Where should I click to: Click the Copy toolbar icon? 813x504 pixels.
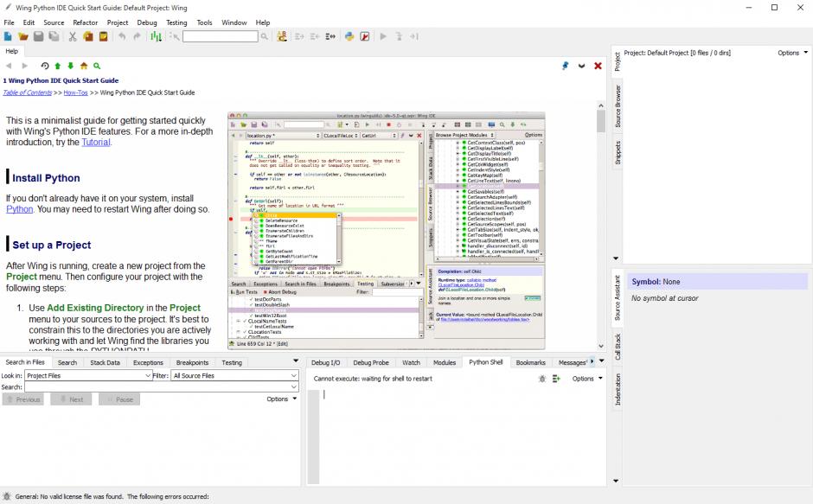[x=88, y=36]
